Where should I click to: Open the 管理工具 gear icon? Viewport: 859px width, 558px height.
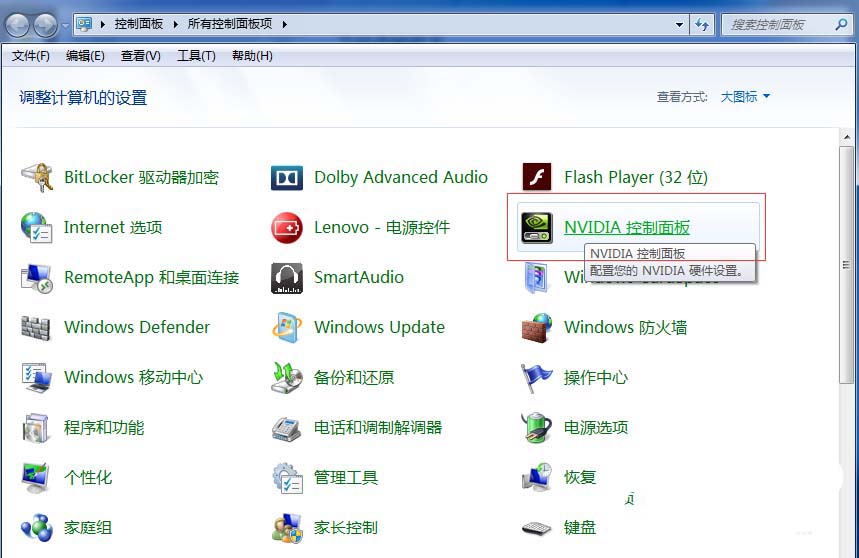(288, 478)
